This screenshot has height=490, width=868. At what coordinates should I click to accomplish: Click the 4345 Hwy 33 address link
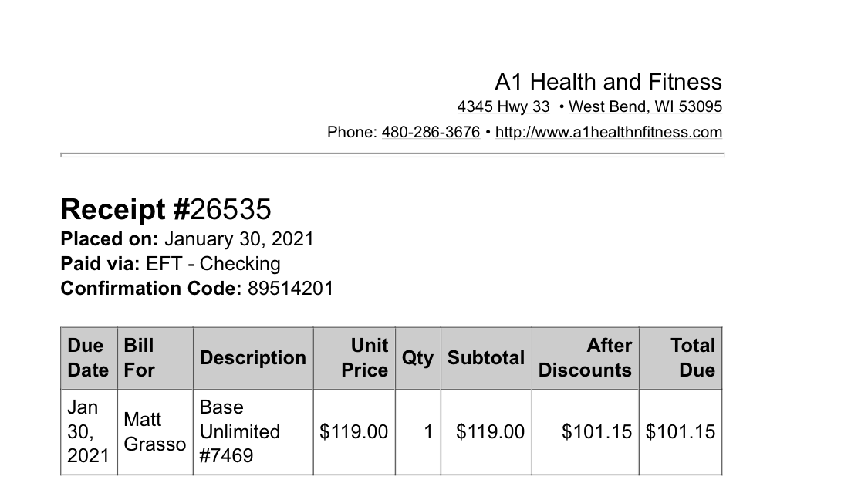503,106
